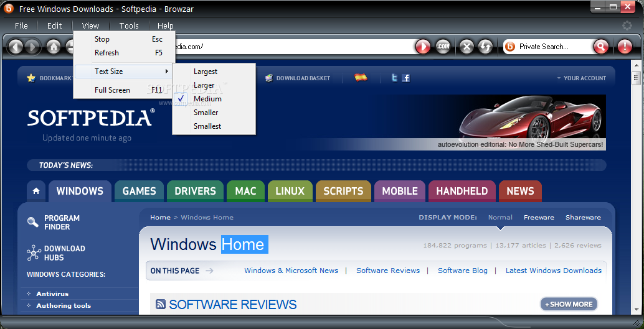Click the + SHOW MORE button

[569, 304]
